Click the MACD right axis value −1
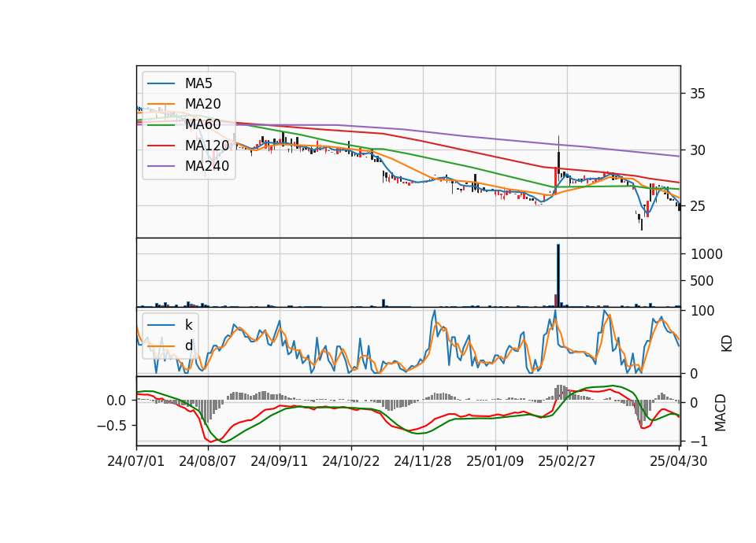Screen dimensions: 756x543 (x=699, y=441)
